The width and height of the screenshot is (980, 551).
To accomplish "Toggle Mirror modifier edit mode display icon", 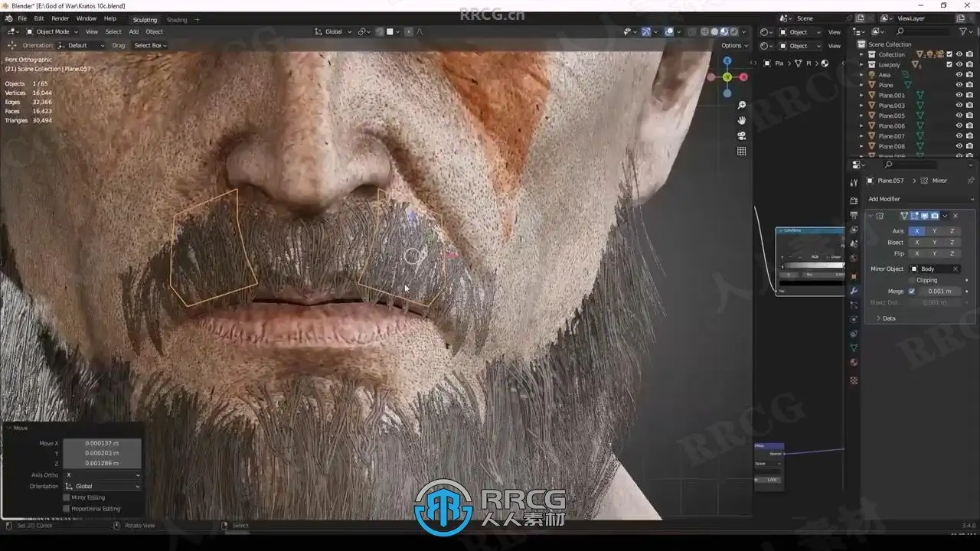I will click(914, 216).
